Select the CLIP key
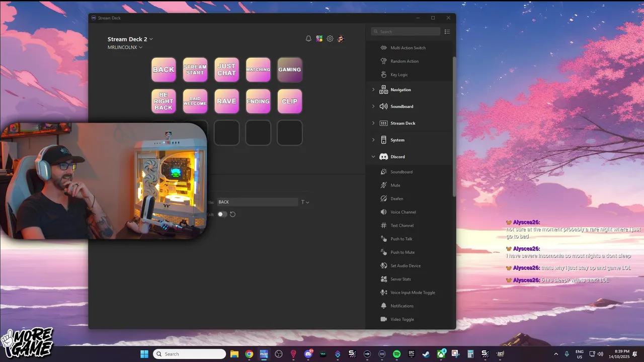This screenshot has height=362, width=644. (290, 102)
